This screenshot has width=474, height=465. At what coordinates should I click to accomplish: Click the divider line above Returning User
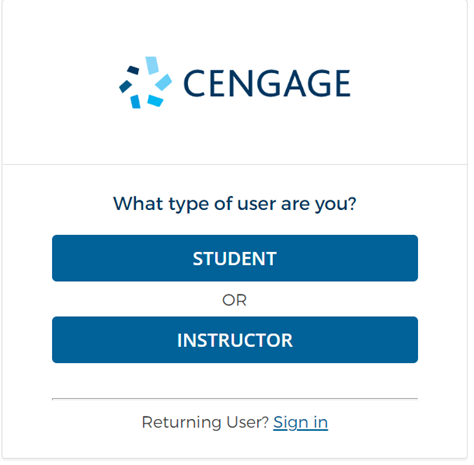(x=235, y=398)
